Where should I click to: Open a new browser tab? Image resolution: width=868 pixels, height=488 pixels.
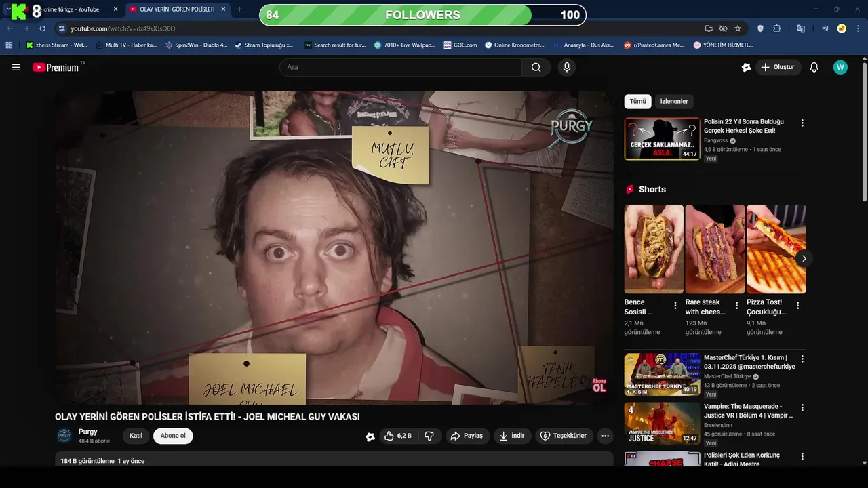[239, 9]
